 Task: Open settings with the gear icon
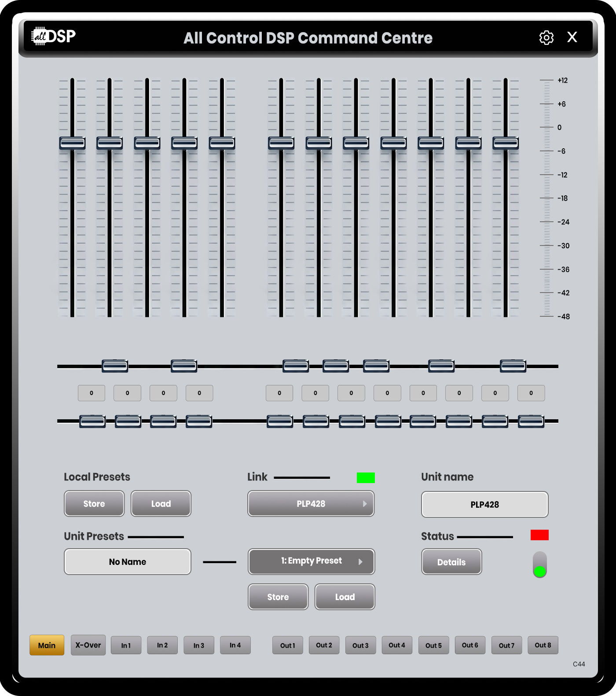tap(546, 38)
